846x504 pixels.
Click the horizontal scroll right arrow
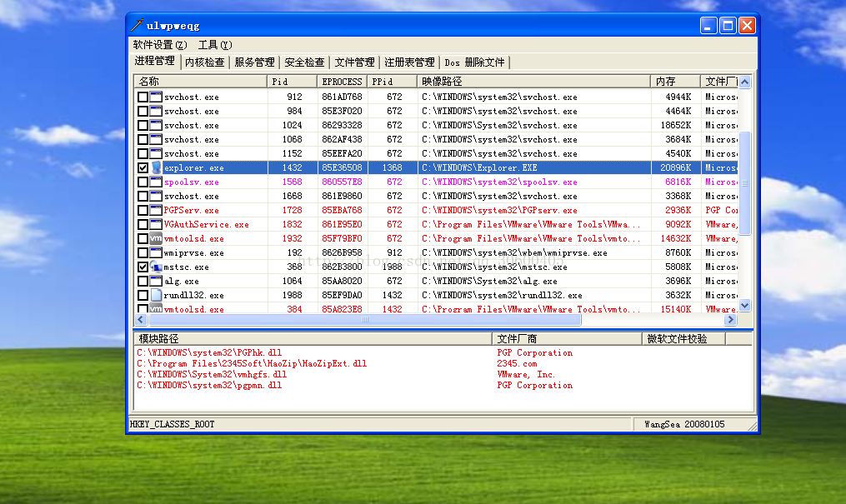(x=730, y=320)
